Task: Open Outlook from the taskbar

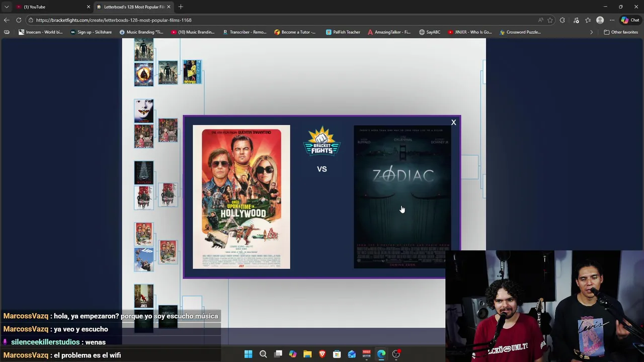Action: pos(352,354)
